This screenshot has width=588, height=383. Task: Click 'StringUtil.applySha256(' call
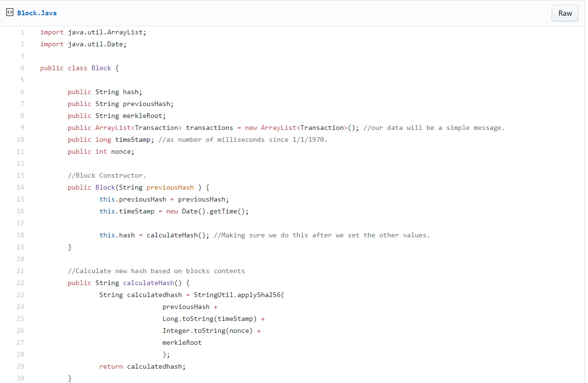239,295
